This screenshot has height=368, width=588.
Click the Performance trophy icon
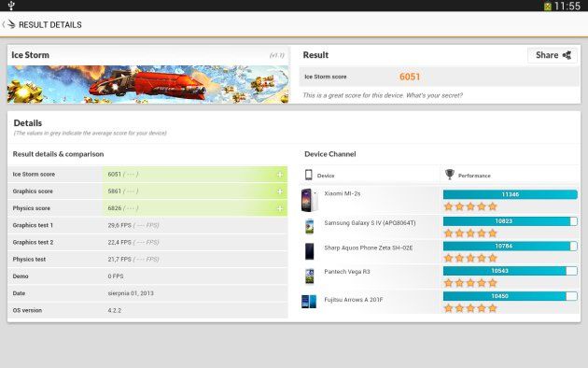449,174
